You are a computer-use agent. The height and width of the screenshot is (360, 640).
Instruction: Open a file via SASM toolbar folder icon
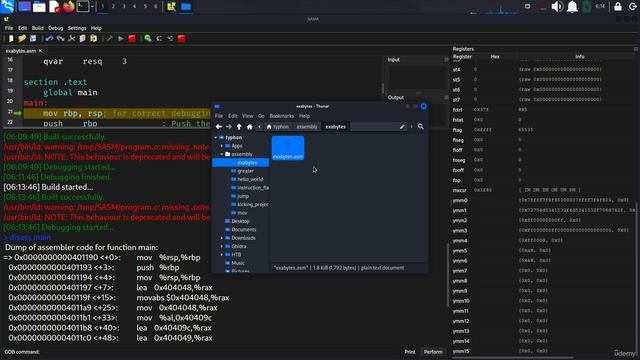22,38
